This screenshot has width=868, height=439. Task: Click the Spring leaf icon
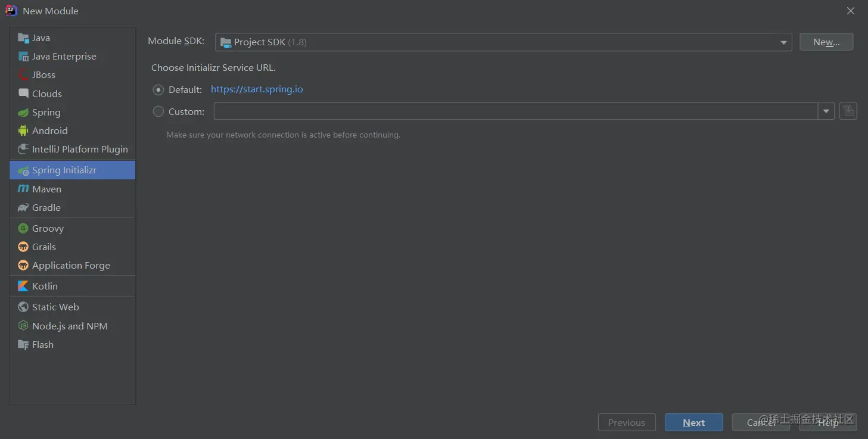(x=23, y=113)
